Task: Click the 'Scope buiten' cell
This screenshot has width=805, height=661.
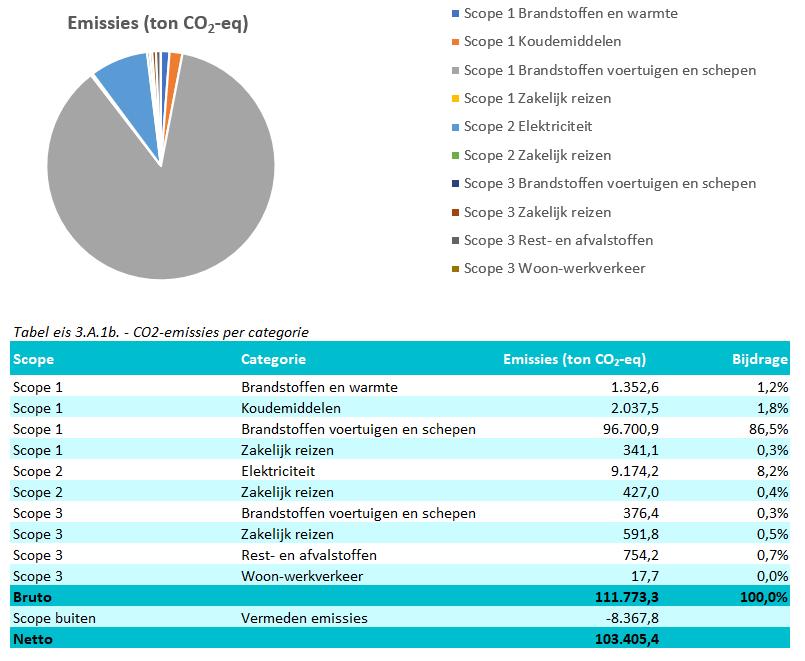Action: 54,618
